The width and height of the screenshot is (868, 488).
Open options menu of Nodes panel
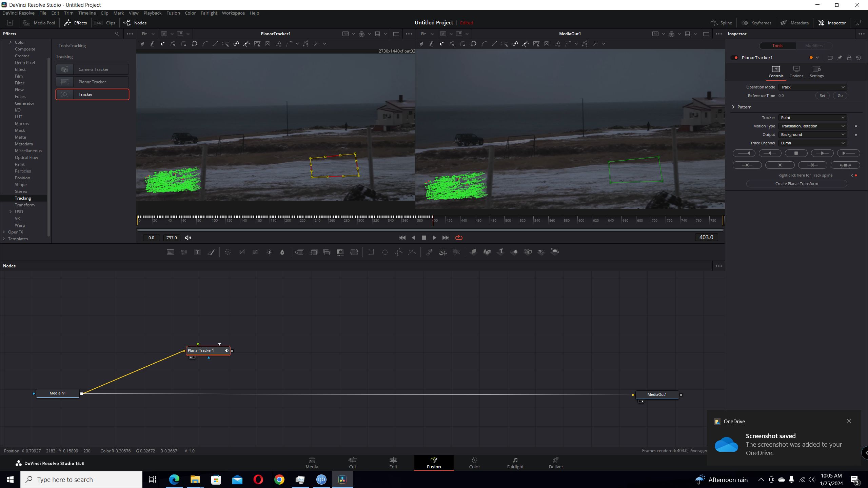[718, 266]
